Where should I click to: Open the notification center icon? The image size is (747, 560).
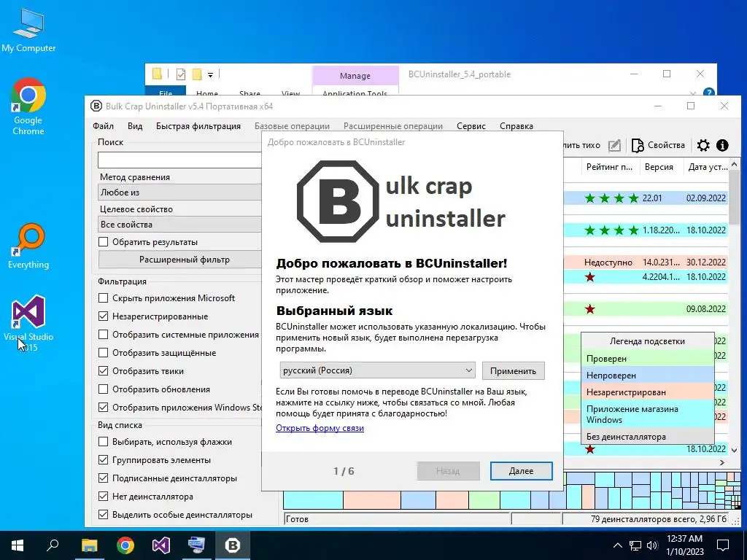[723, 545]
